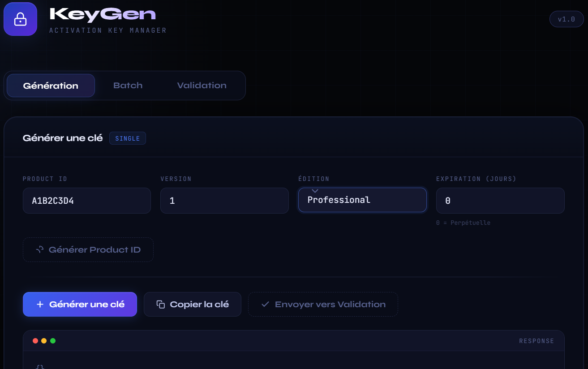Click the checkmark icon on Envoyer vers Validation
This screenshot has height=369, width=588.
pos(265,305)
